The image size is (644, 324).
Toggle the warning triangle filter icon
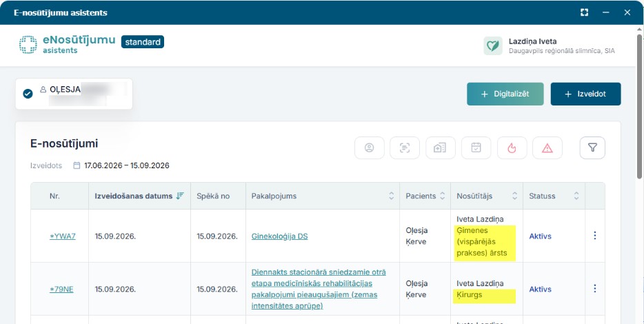(547, 148)
